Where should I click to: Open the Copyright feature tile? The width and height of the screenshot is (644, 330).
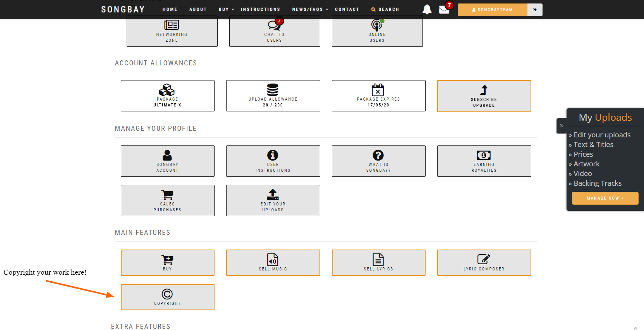167,297
